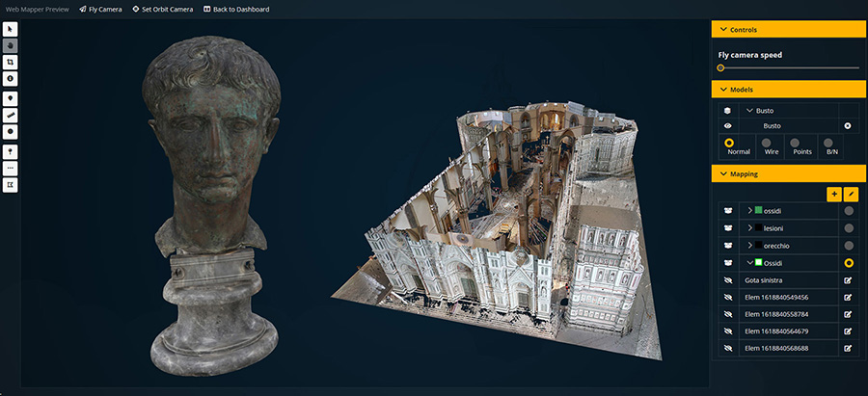This screenshot has height=396, width=868.
Task: Switch to Points render mode
Action: [795, 143]
